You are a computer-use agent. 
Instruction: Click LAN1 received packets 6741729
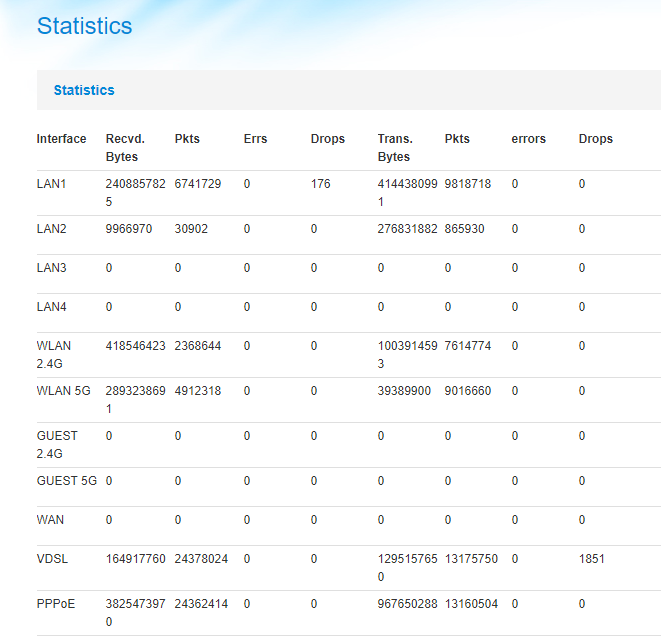(198, 184)
